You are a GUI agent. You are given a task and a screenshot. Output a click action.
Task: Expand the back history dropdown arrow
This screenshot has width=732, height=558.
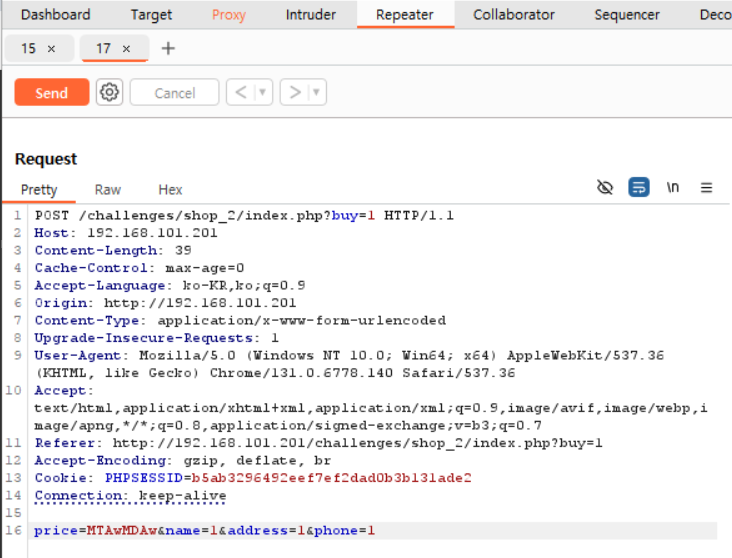pyautogui.click(x=263, y=92)
